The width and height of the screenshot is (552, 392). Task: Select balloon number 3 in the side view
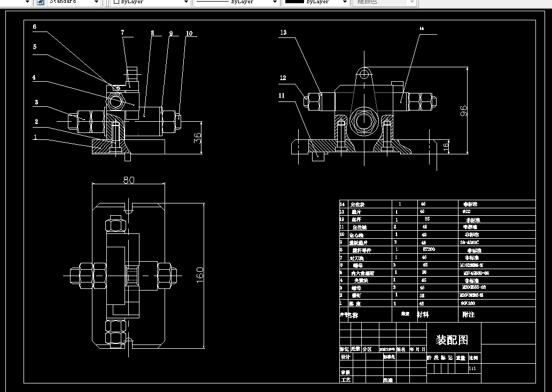(36, 103)
